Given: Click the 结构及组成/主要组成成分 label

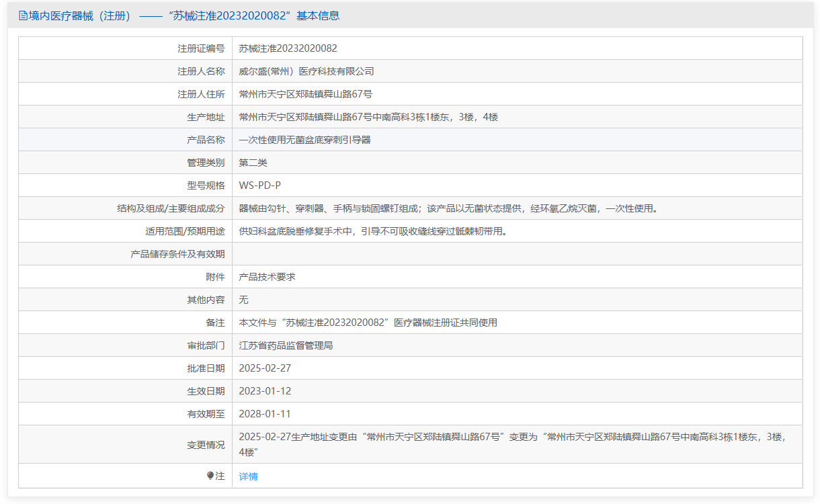Looking at the screenshot, I should tap(171, 208).
